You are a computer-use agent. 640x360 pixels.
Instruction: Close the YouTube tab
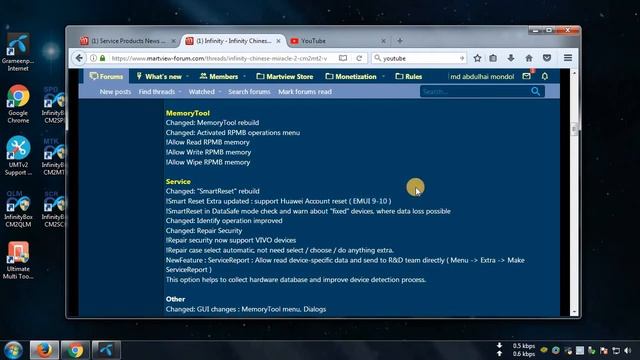(383, 41)
